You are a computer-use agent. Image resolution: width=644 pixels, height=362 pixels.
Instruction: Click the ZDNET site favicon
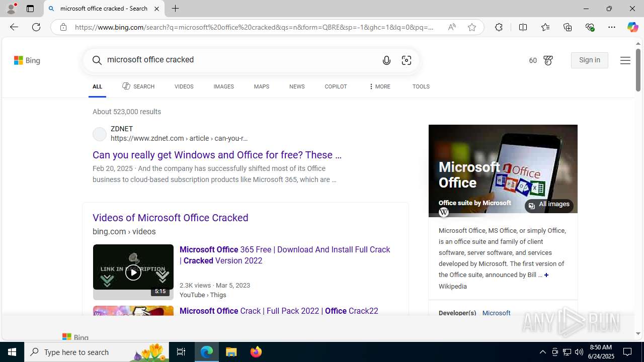tap(100, 134)
